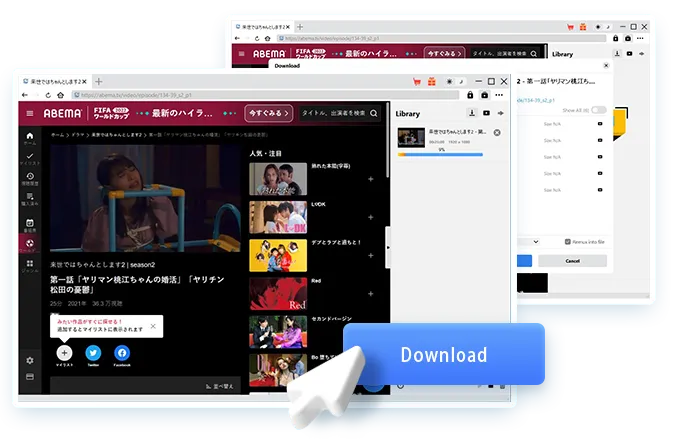Close the Download dialog with X
Screen dimensions: 686x439
click(606, 66)
